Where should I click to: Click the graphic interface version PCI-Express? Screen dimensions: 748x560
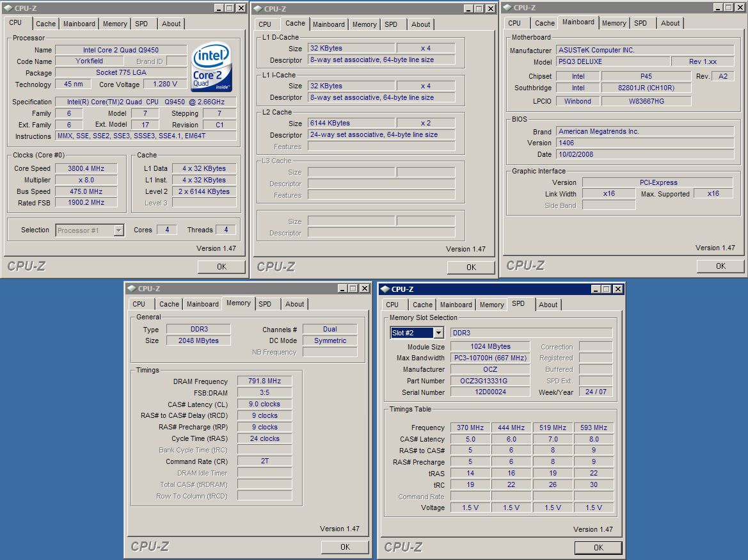(x=658, y=182)
